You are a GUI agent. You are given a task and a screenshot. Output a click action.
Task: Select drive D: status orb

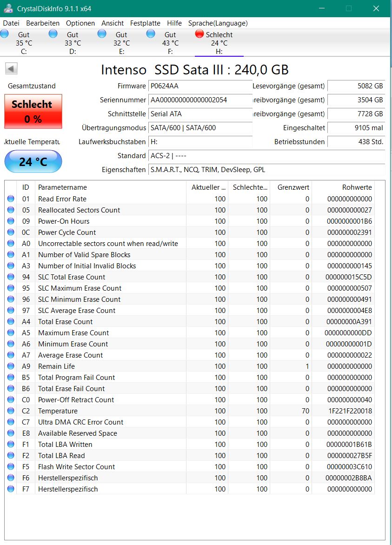tap(53, 34)
